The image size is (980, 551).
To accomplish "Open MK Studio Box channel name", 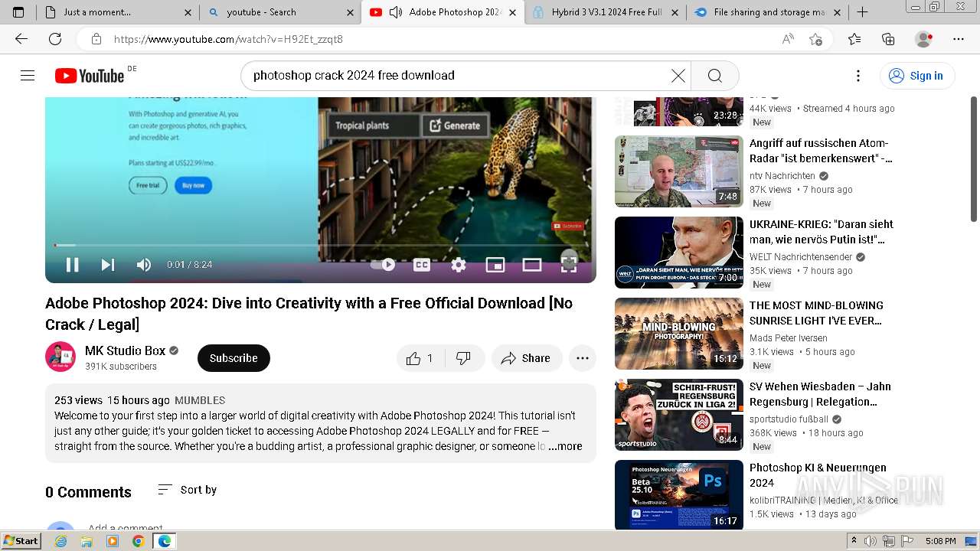I will point(126,350).
